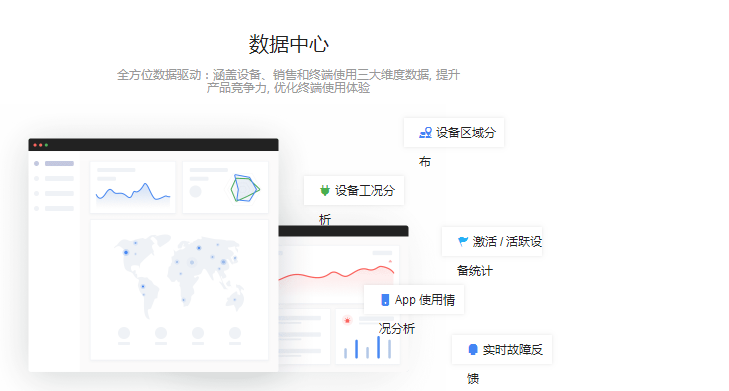Image resolution: width=729 pixels, height=391 pixels.
Task: Click the blue flag icon beside 激活 / 活跃设
Action: pos(463,241)
